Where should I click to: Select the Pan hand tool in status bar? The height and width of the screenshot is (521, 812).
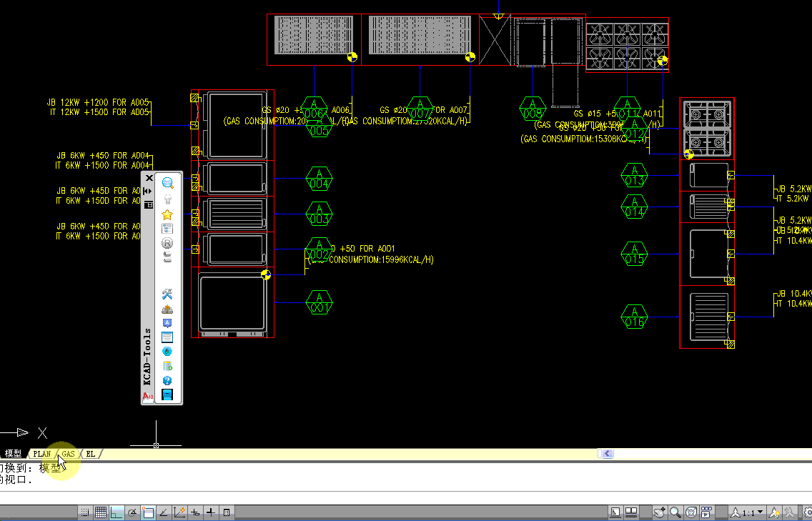click(x=660, y=512)
